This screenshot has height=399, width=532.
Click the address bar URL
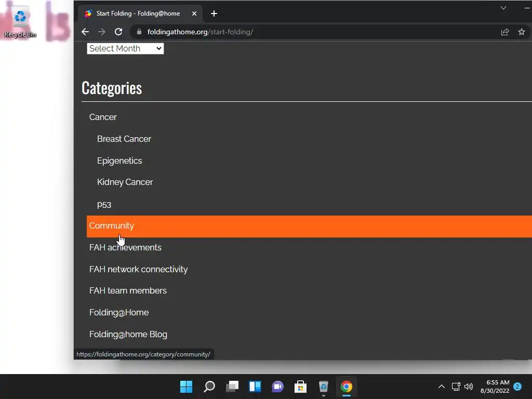coord(200,32)
